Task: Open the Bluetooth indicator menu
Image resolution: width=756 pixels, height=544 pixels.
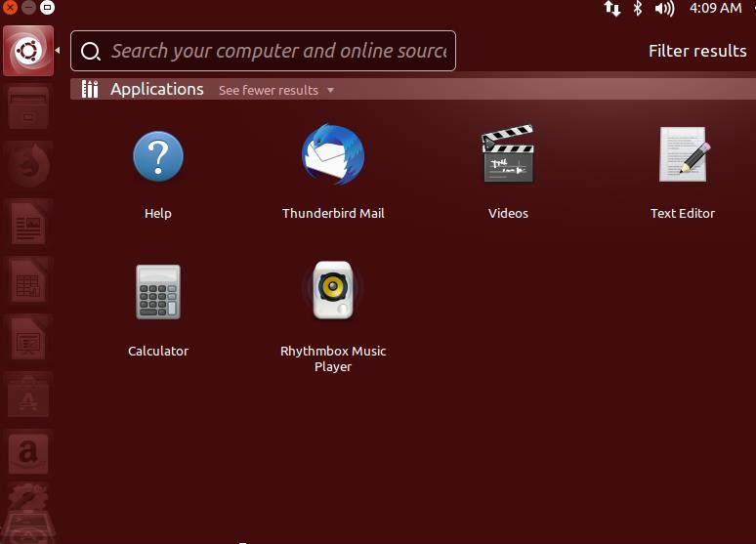Action: tap(638, 8)
